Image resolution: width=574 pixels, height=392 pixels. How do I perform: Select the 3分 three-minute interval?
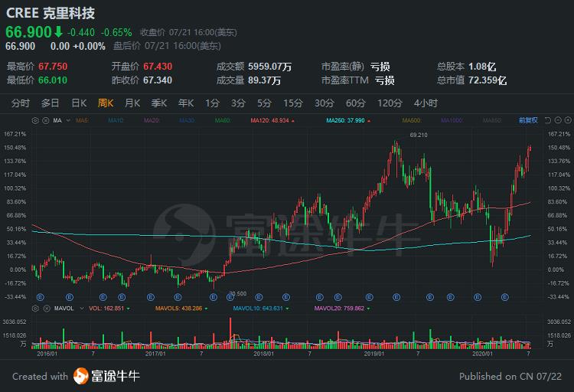click(238, 103)
